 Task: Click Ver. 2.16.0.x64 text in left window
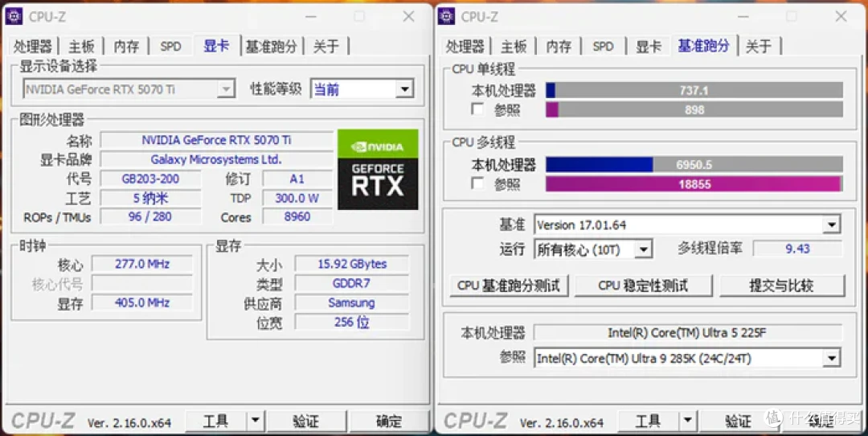pyautogui.click(x=129, y=423)
